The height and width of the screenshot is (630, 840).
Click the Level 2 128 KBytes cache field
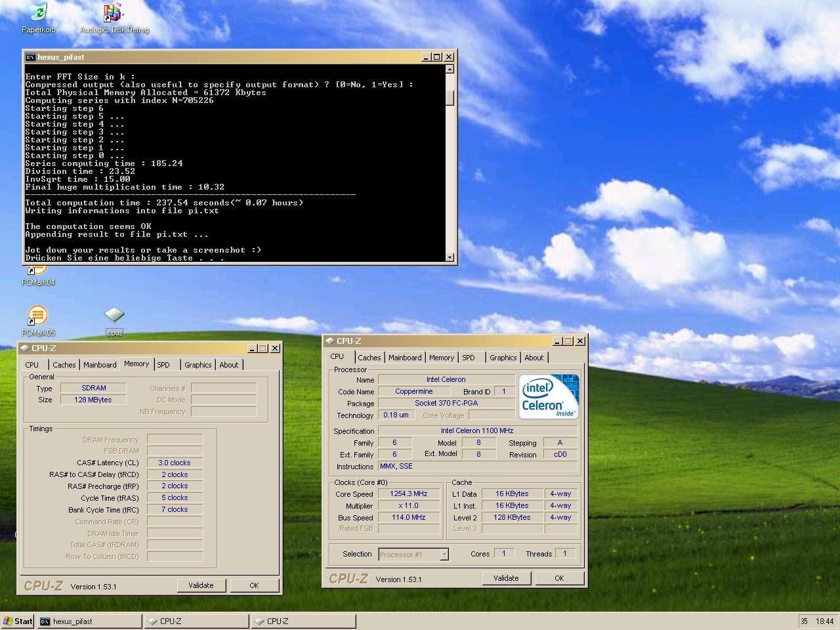513,517
